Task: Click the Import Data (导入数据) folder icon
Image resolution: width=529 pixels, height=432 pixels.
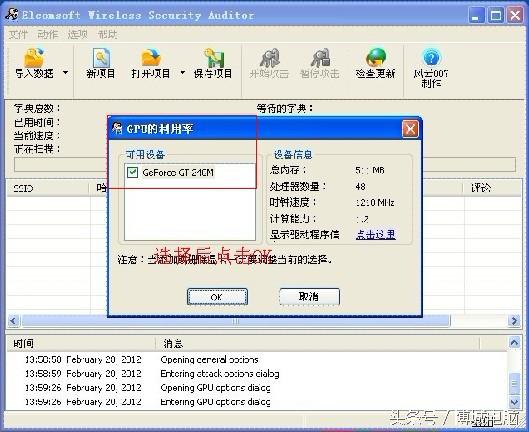Action: (x=34, y=57)
